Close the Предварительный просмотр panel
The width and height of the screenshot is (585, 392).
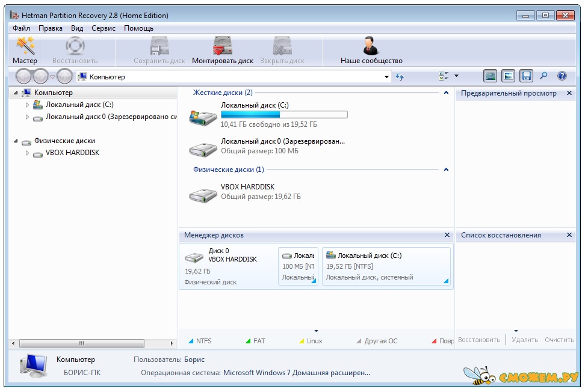coord(569,93)
